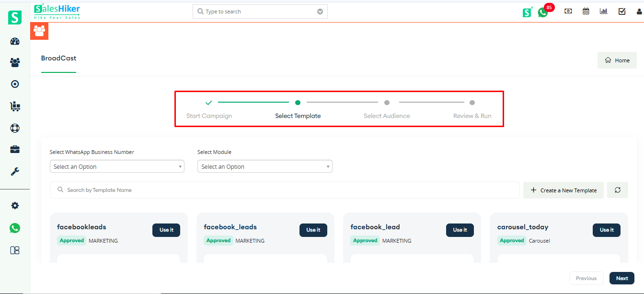Open the wrench tools icon in sidebar

click(15, 171)
